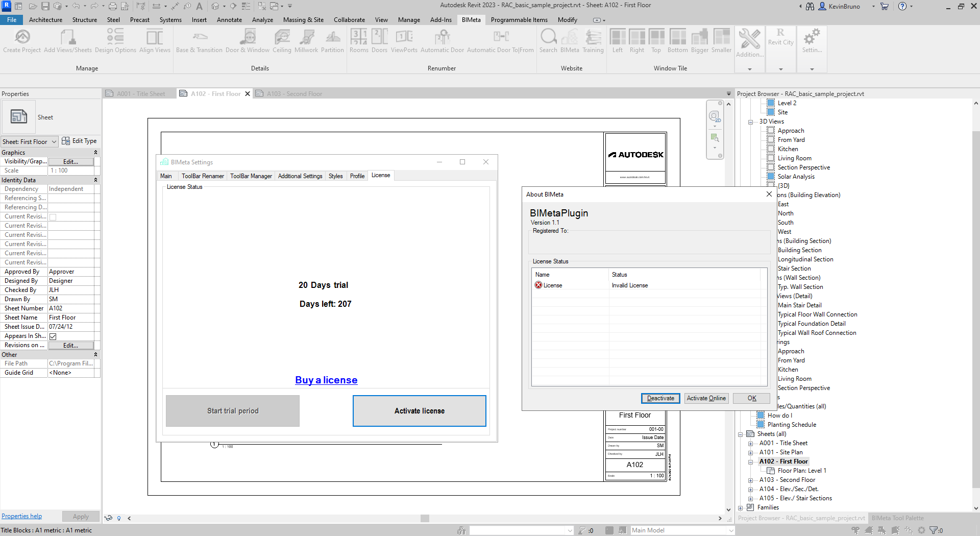Click Deactivate in About BIMeta

pos(660,399)
